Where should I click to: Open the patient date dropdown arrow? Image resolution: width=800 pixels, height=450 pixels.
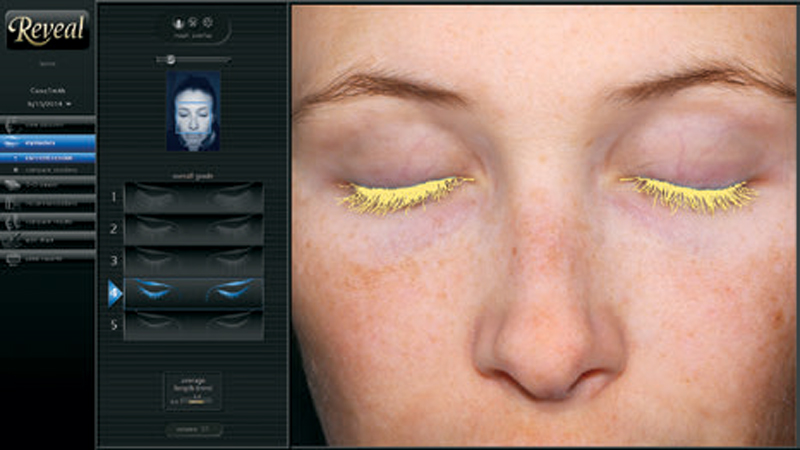tap(70, 104)
